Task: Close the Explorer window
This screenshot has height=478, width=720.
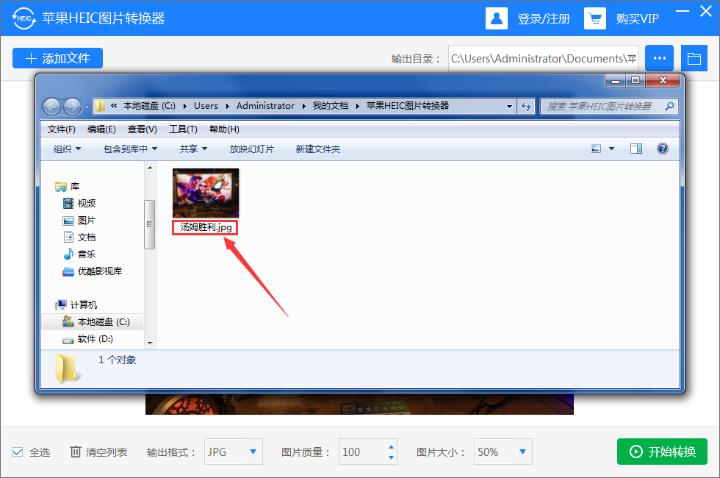Action: 663,81
